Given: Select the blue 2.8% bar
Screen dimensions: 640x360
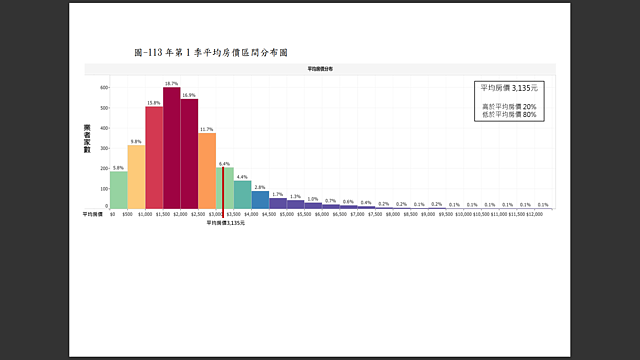Looking at the screenshot, I should click(260, 200).
